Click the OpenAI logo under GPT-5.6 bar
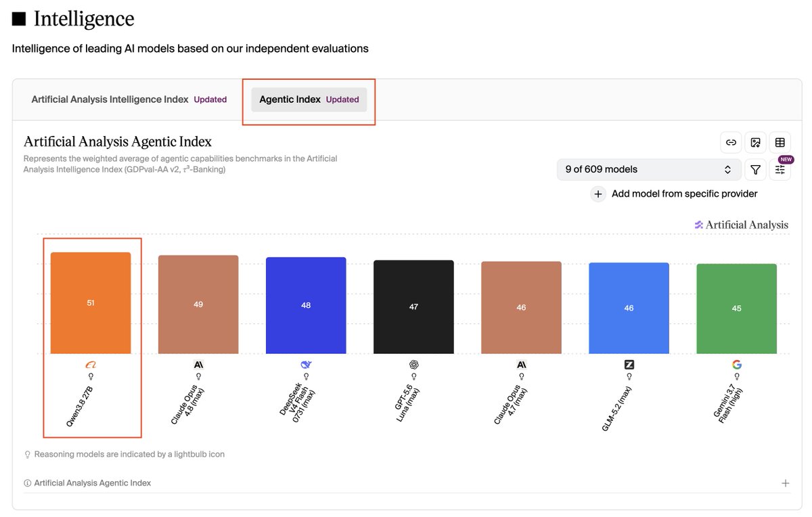This screenshot has height=517, width=812. click(x=413, y=365)
